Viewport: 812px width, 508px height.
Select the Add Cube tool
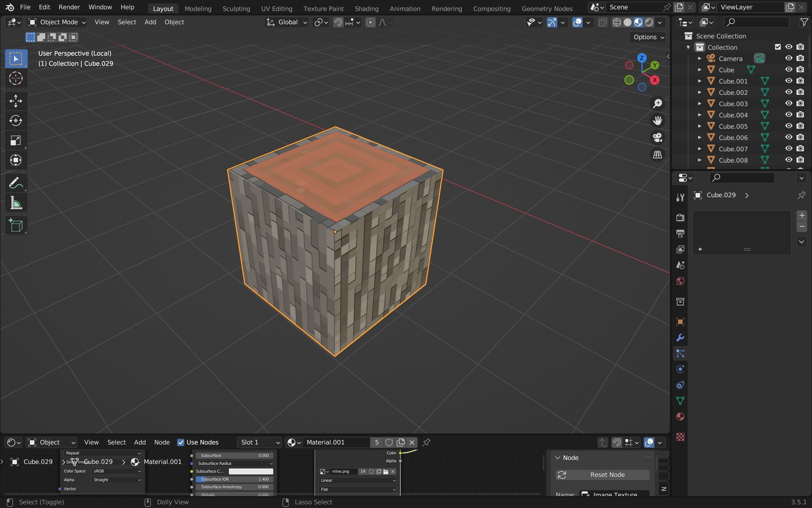tap(16, 225)
